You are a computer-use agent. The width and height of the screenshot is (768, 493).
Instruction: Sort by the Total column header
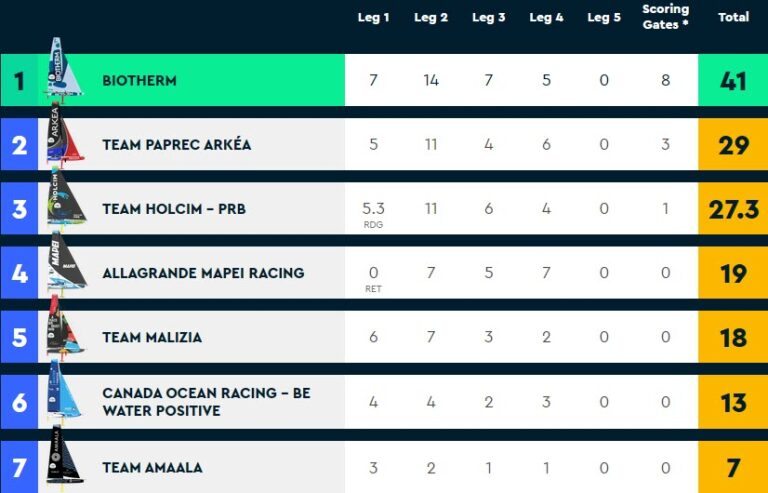(733, 18)
